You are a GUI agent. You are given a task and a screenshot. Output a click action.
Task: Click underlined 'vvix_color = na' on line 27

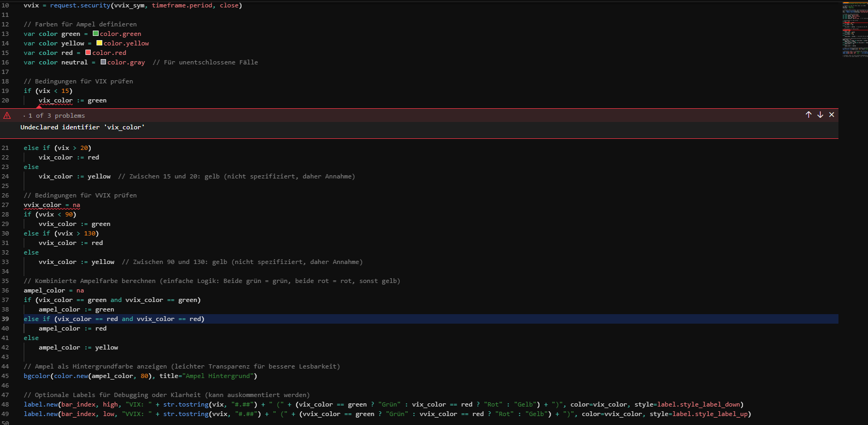coord(52,205)
